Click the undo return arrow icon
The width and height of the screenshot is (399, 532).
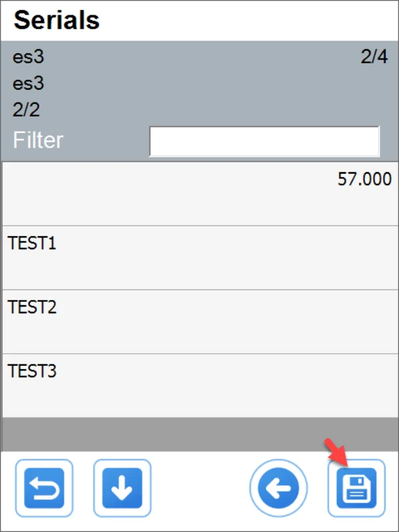click(49, 488)
